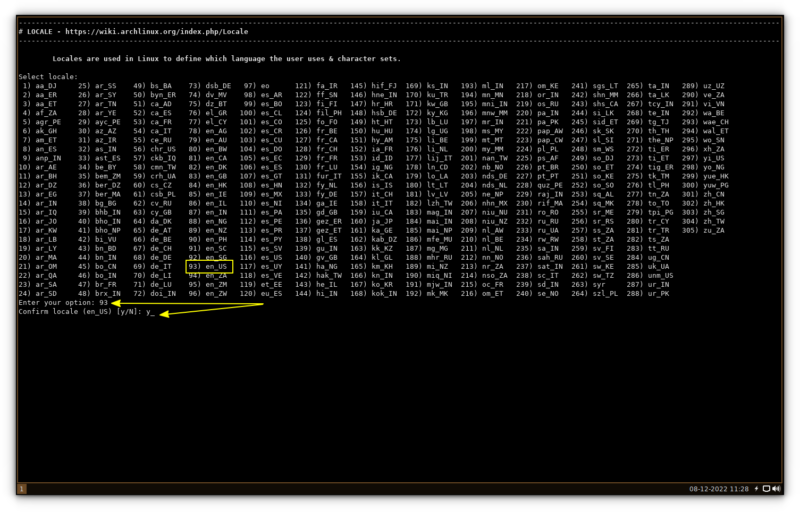Click the display monitor icon in status bar
This screenshot has width=800, height=512.
click(x=766, y=489)
